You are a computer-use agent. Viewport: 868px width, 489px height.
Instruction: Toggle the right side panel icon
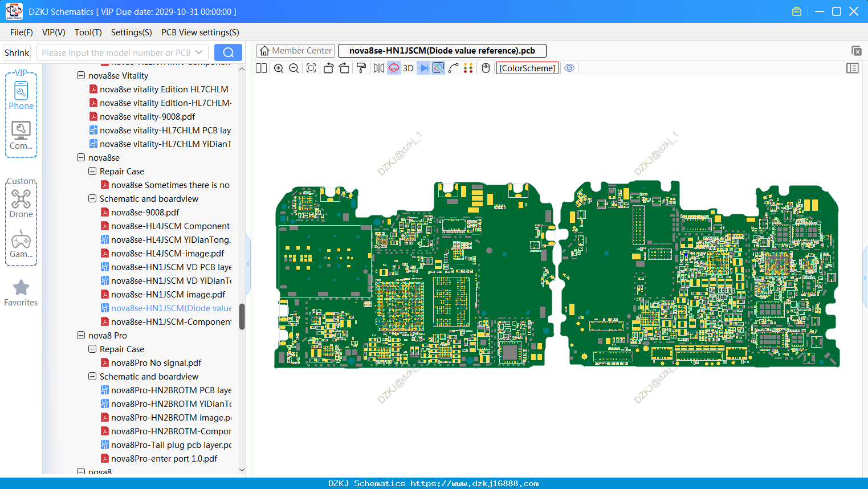pyautogui.click(x=853, y=68)
